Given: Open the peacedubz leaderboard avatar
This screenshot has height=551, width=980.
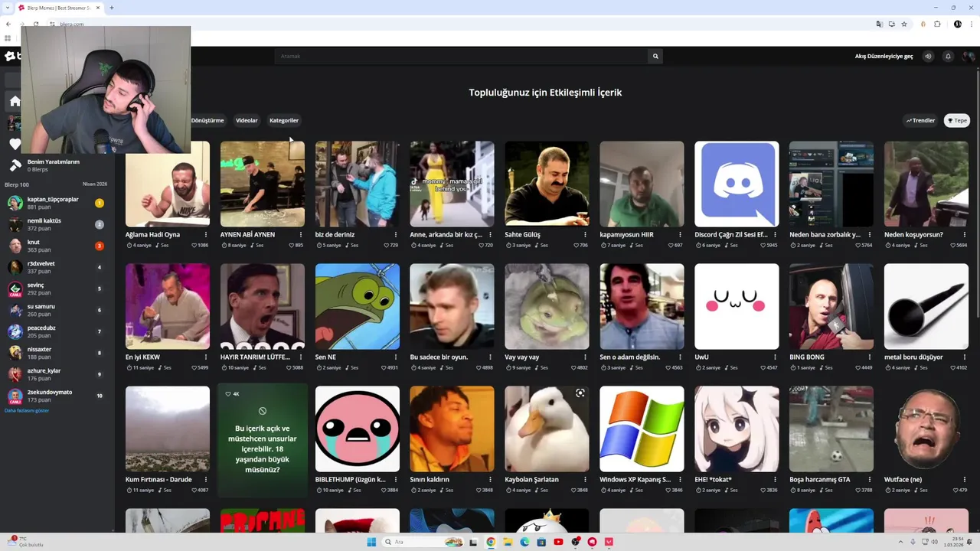Looking at the screenshot, I should 15,331.
